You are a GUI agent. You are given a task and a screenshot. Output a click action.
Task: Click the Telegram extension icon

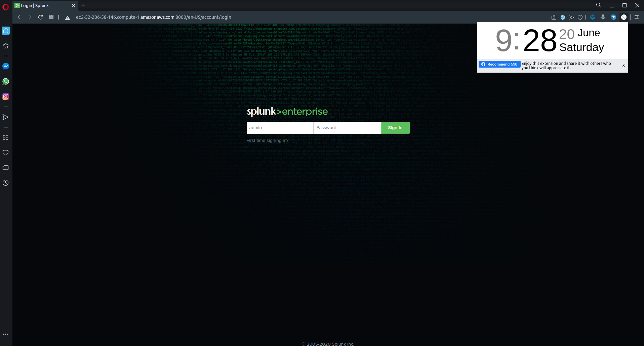point(613,17)
